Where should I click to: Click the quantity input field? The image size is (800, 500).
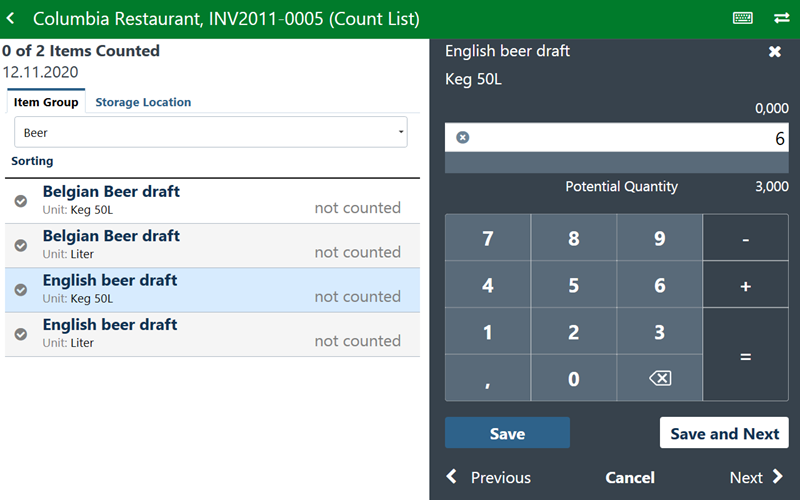point(620,138)
